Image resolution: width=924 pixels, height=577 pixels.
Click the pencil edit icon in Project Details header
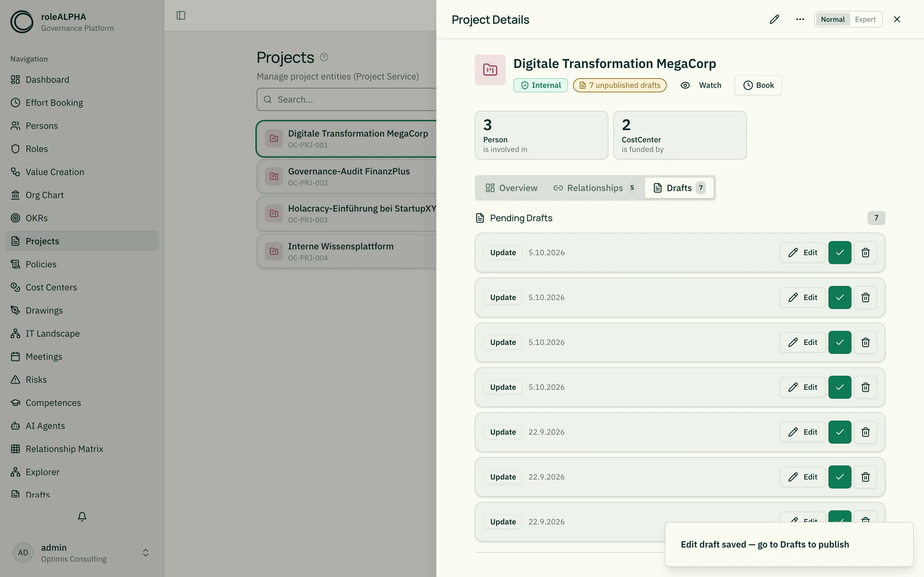(x=774, y=20)
